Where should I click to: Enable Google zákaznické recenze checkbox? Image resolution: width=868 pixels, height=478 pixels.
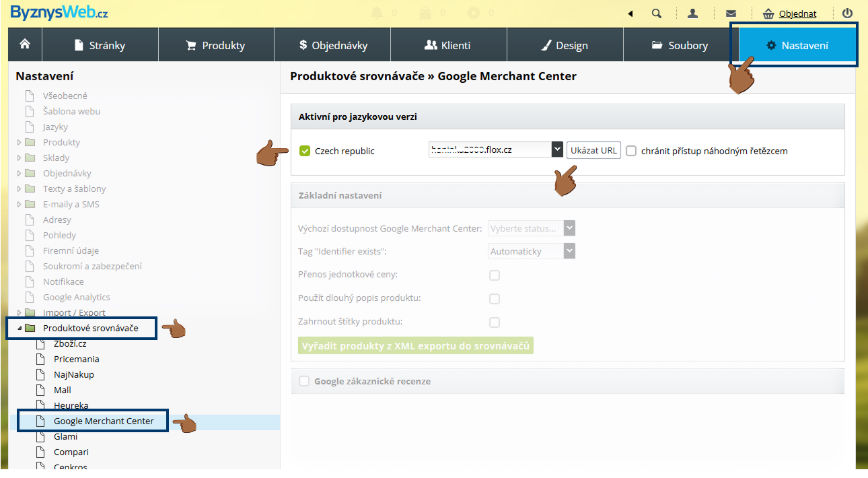[x=304, y=381]
